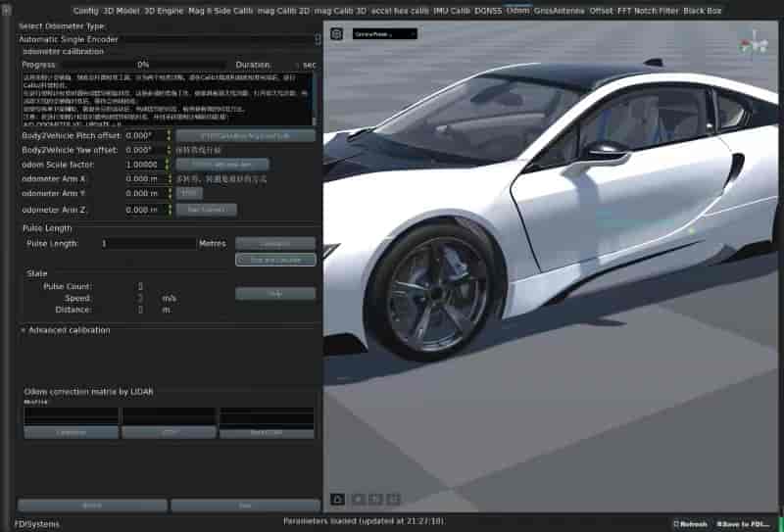The image size is (784, 532).
Task: Click the home view icon in viewport
Action: (x=337, y=500)
